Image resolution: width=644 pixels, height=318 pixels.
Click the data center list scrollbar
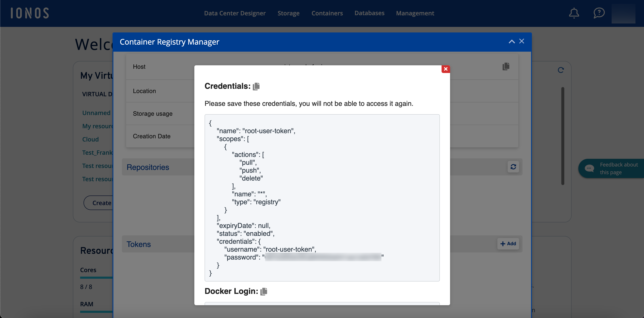point(563,136)
